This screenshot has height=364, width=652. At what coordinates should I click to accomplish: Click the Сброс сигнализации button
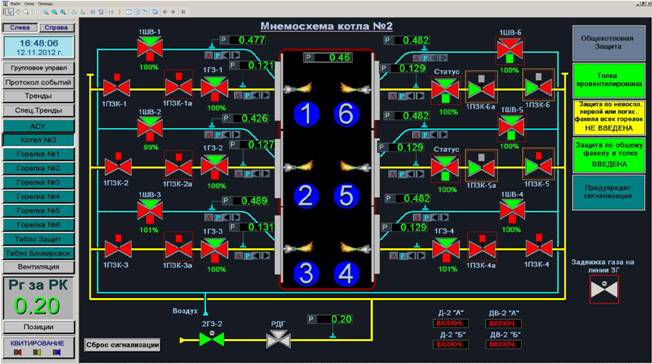pyautogui.click(x=122, y=345)
